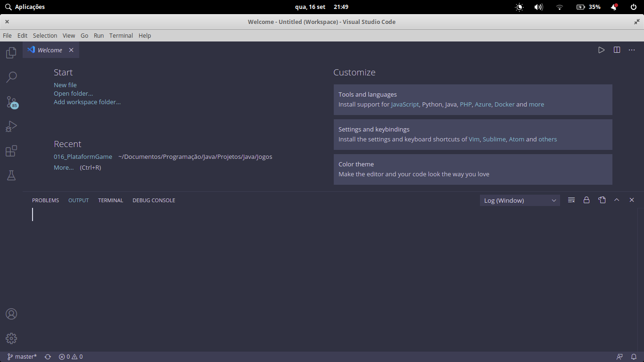
Task: Toggle the notifications bell in status bar
Action: [634, 357]
